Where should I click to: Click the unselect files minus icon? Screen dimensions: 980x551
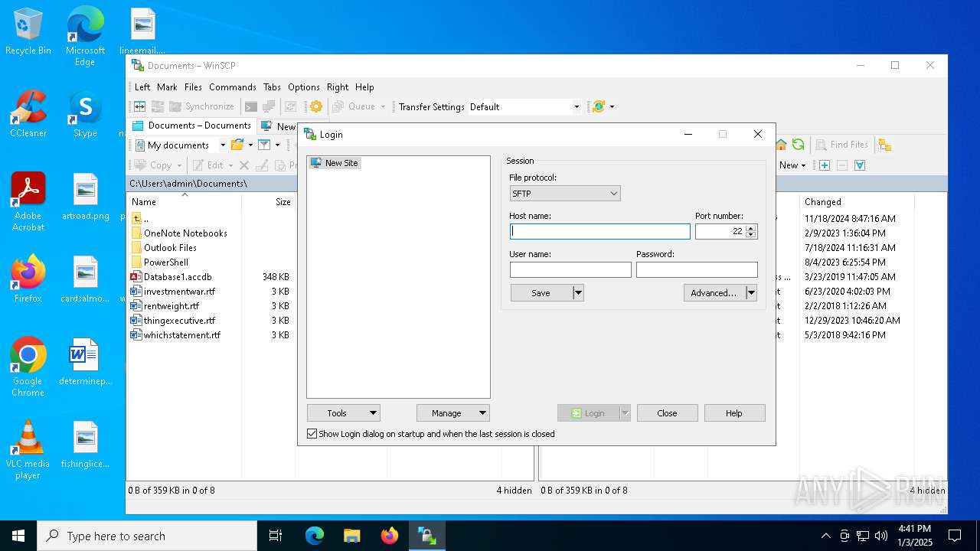842,165
